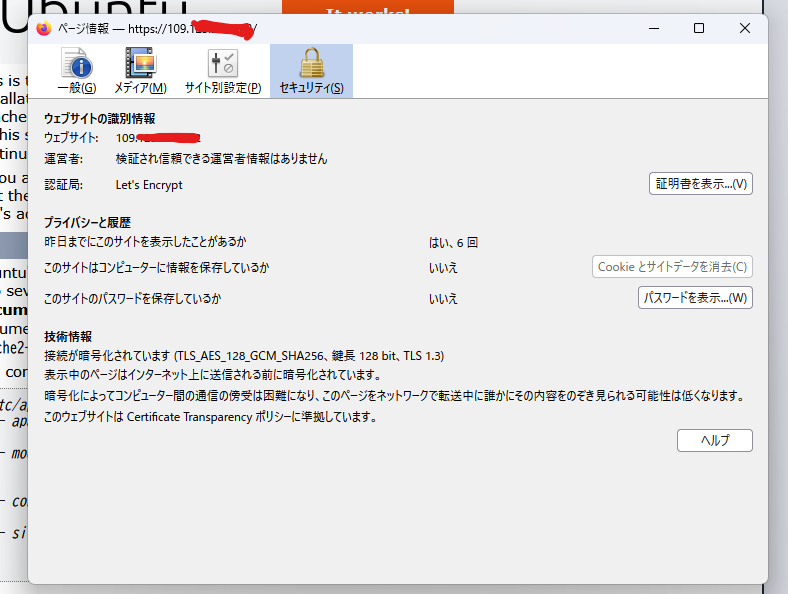Click Cookie とサイトデータを消去(C) button
The image size is (788, 594).
(672, 266)
